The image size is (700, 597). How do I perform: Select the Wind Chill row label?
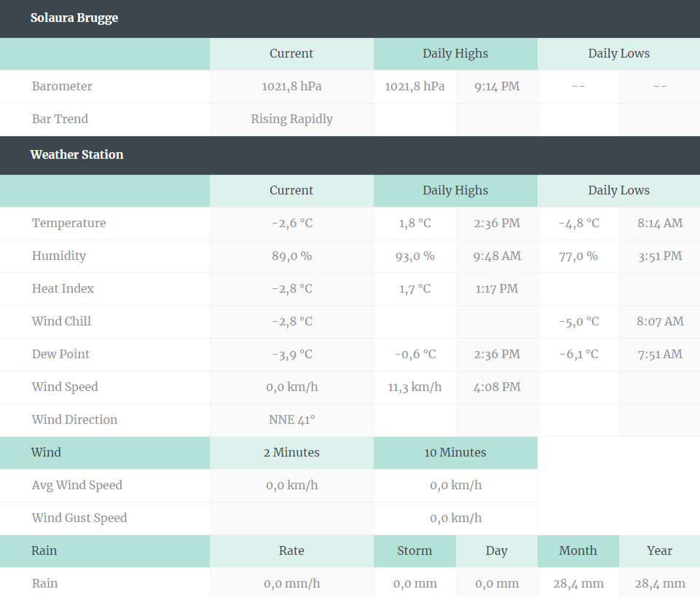(x=61, y=321)
